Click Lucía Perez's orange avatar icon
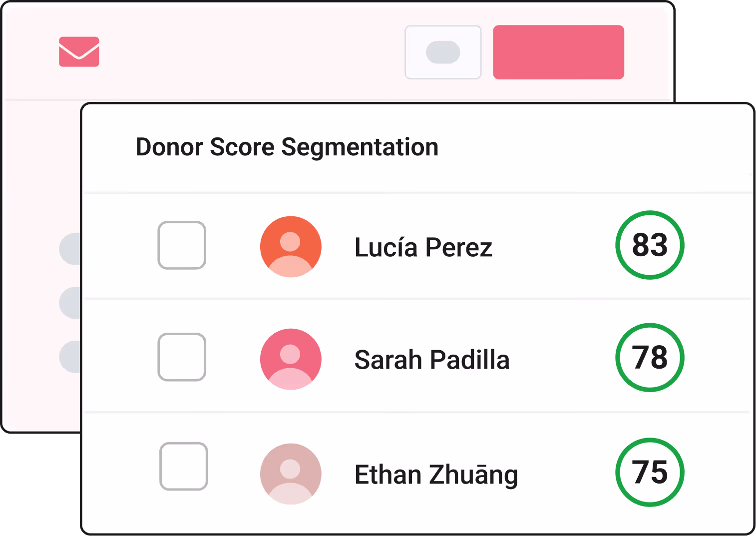The image size is (756, 536). (x=291, y=247)
